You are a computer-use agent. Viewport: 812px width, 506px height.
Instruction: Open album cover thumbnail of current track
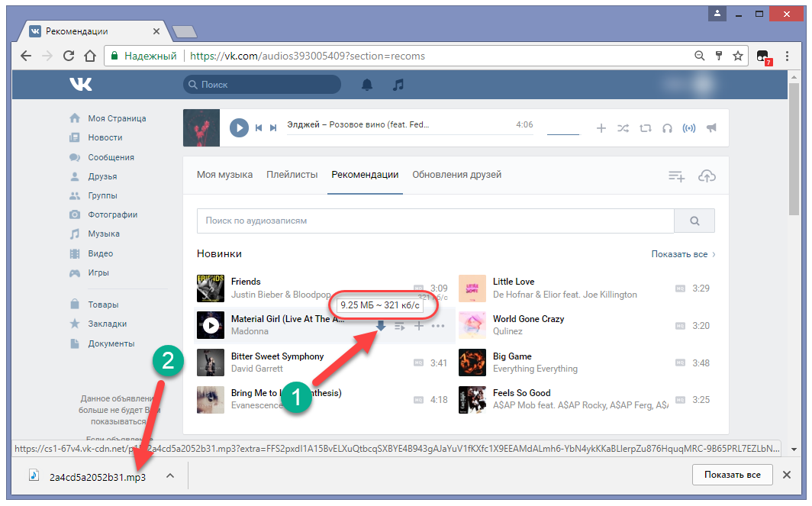[x=201, y=128]
